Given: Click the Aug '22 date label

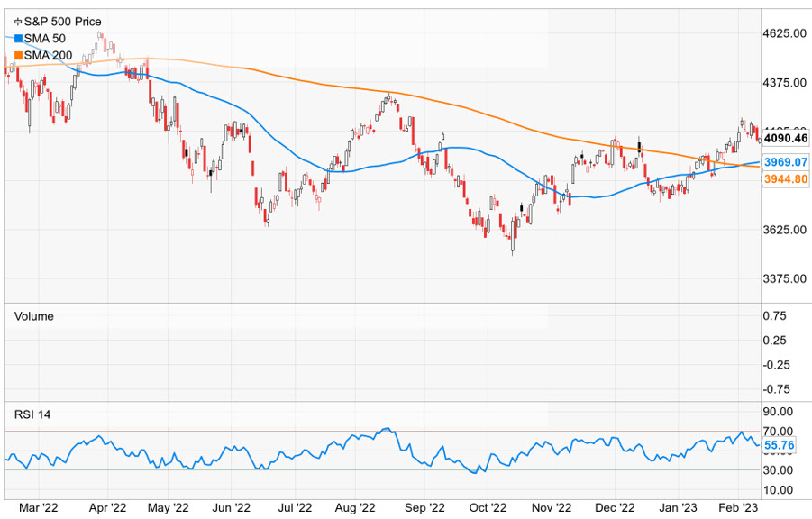Looking at the screenshot, I should (355, 508).
